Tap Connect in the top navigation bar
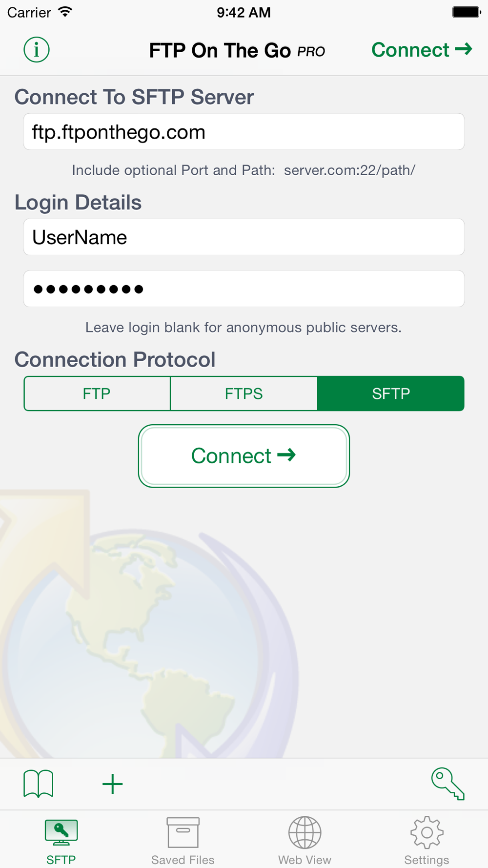488x868 pixels. [x=422, y=50]
